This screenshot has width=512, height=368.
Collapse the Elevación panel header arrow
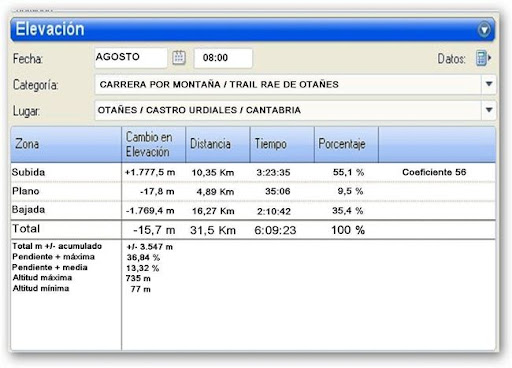pos(484,30)
